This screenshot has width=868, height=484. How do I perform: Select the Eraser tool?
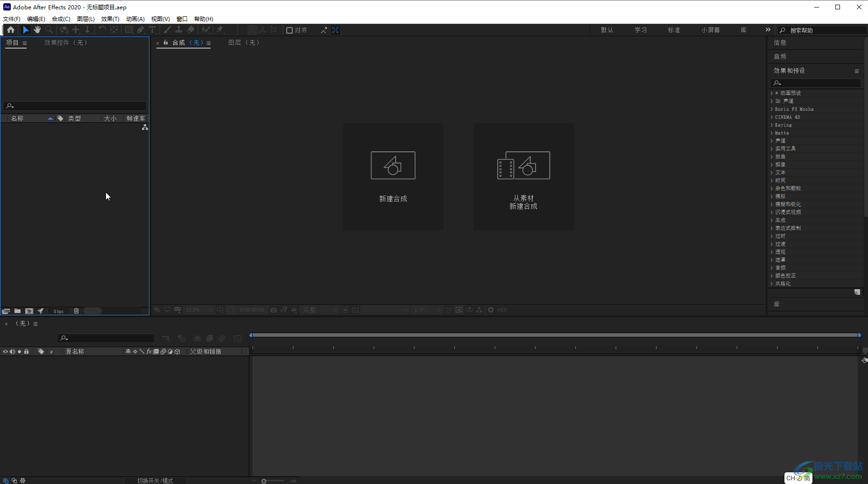[x=191, y=30]
